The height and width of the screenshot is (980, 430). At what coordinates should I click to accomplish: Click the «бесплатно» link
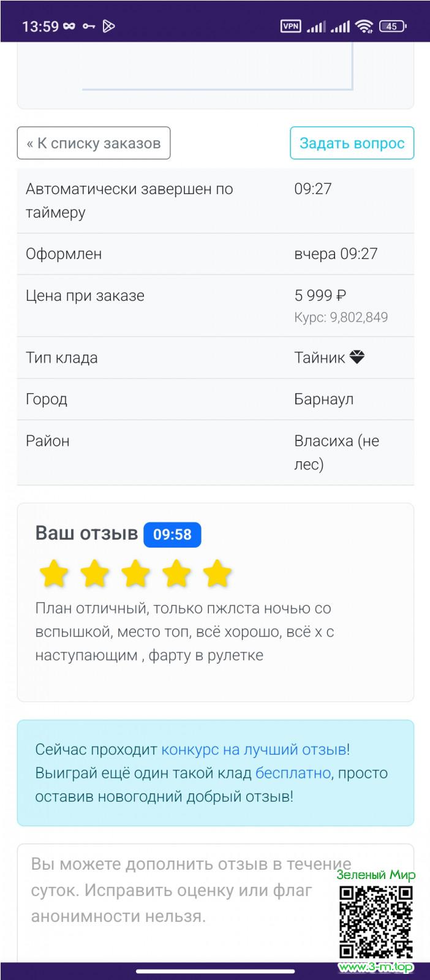click(x=293, y=772)
